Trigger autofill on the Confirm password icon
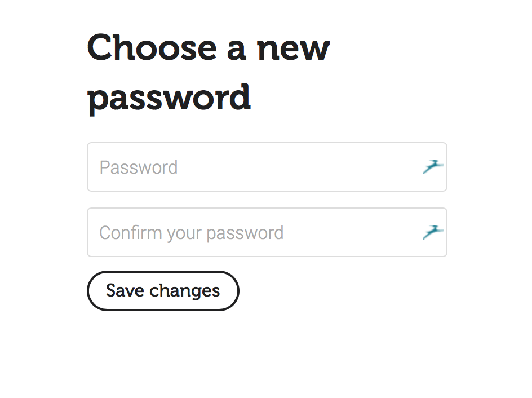The image size is (532, 398). (432, 232)
